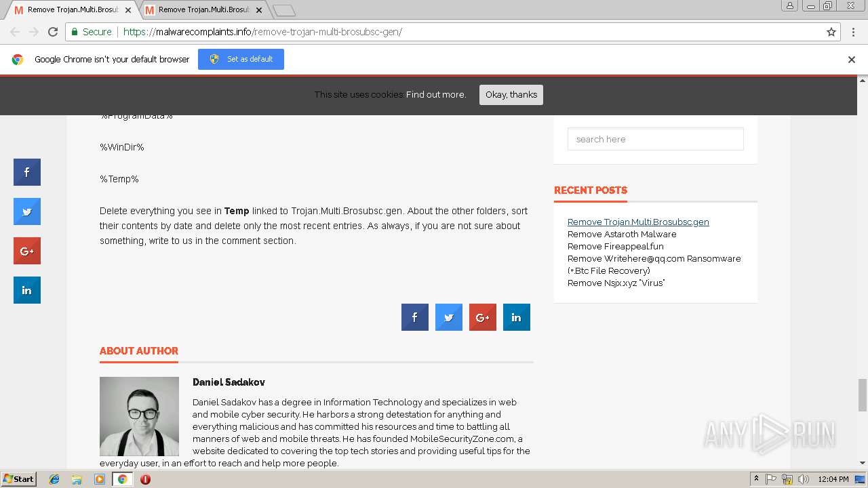Focus the 'search here' input field
The width and height of the screenshot is (868, 488).
pos(656,139)
